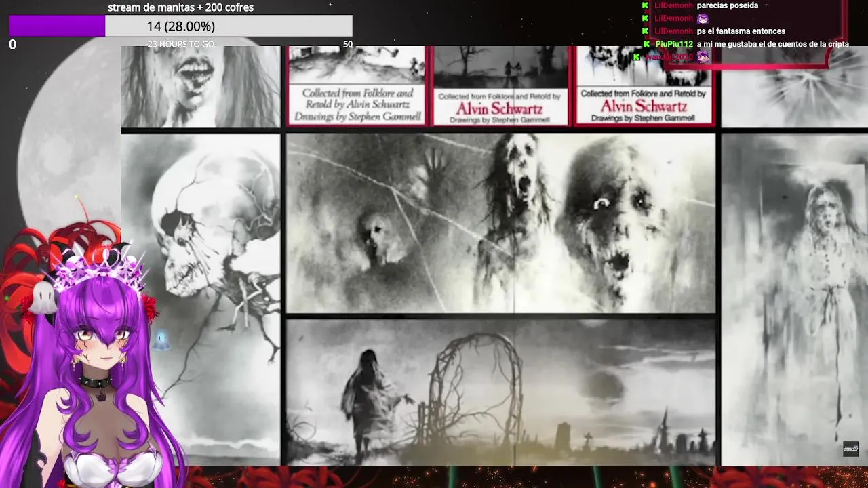Viewport: 868px width, 488px height.
Task: Click the goal start value "0"
Action: coord(12,45)
